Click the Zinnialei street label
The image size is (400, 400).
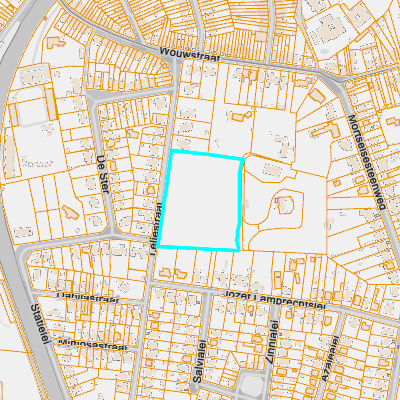273,342
